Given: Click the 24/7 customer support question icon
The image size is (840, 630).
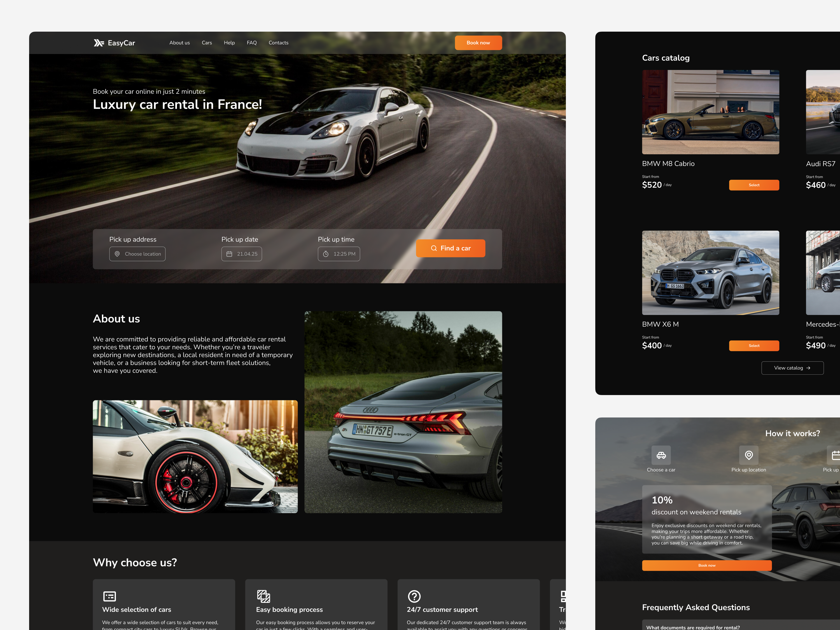Looking at the screenshot, I should 414,596.
